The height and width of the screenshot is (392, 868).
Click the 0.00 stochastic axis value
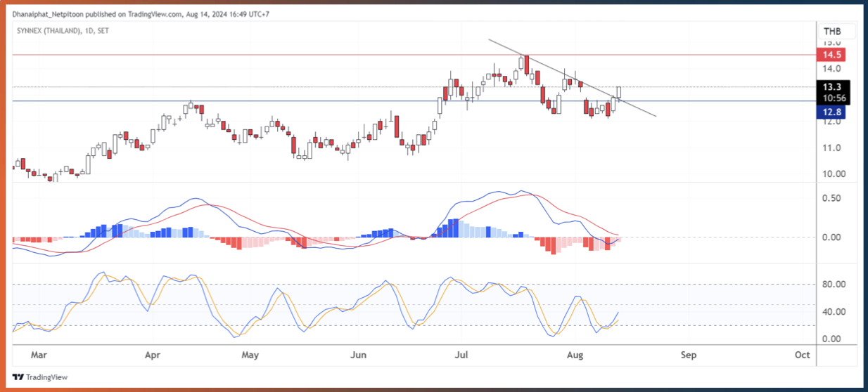point(833,339)
